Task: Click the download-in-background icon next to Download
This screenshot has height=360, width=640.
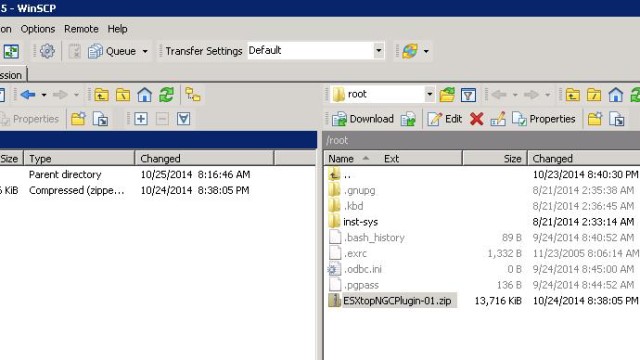Action: (x=408, y=119)
